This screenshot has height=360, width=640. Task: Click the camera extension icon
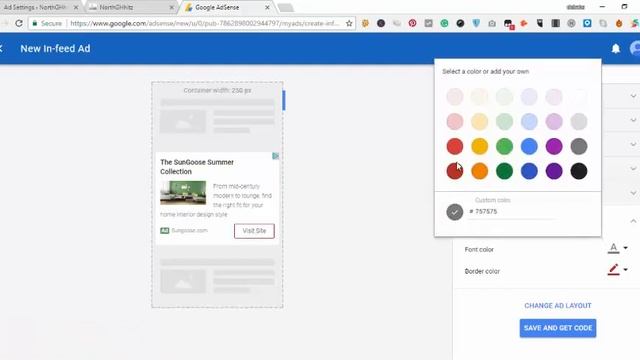pyautogui.click(x=492, y=24)
